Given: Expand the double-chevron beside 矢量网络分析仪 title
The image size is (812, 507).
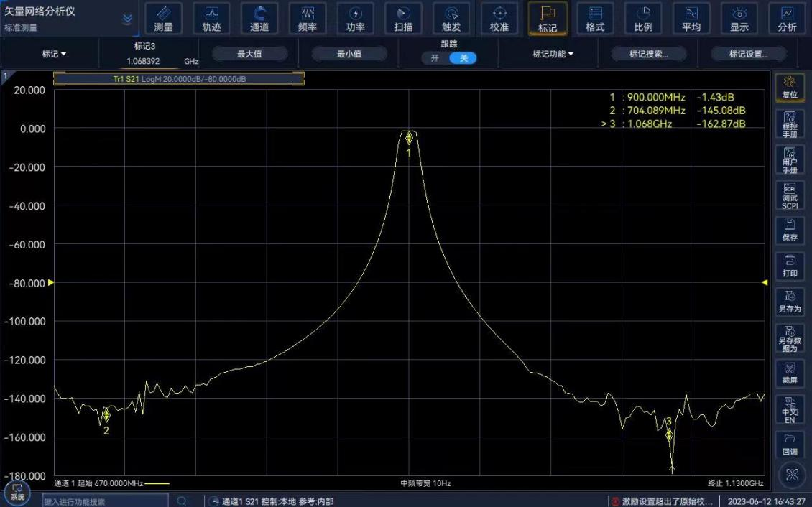Looking at the screenshot, I should click(127, 19).
